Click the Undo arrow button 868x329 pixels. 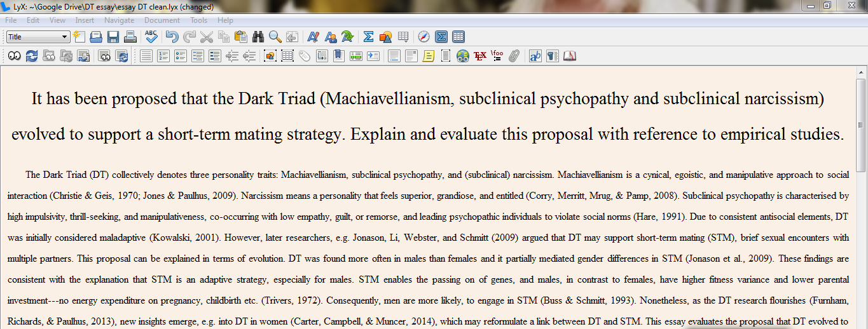click(172, 37)
